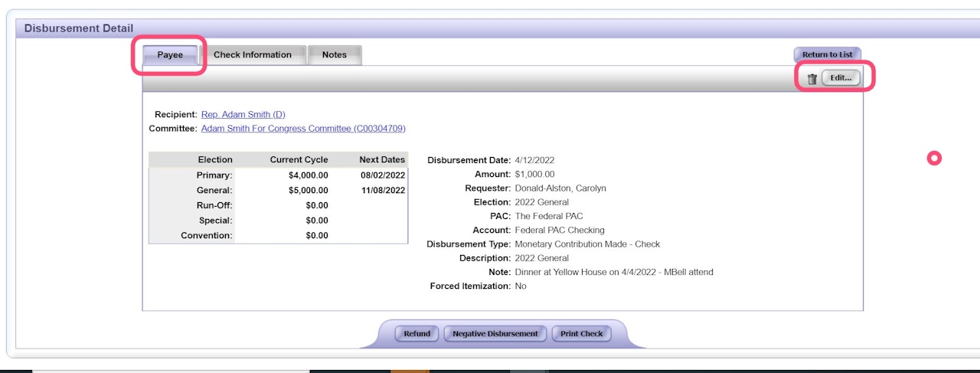980x373 pixels.
Task: Select Monetary Contribution Made - Check text
Action: point(587,244)
